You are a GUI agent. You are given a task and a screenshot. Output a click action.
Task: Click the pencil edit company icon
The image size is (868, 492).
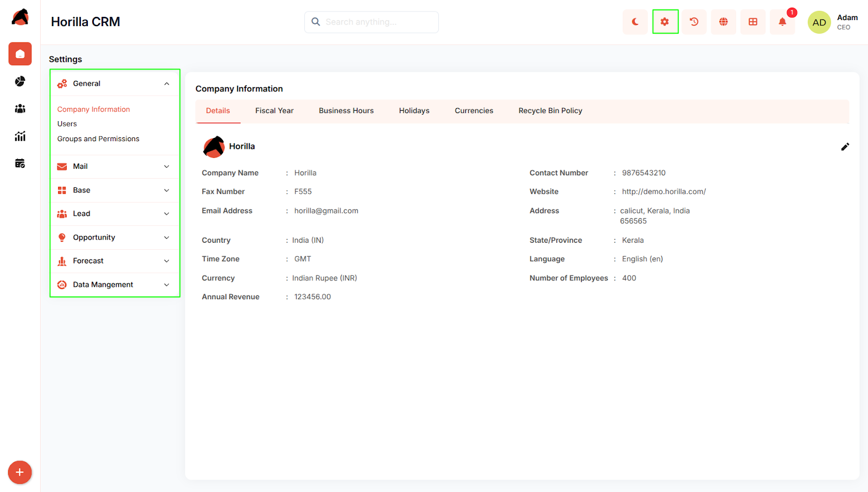click(x=845, y=147)
